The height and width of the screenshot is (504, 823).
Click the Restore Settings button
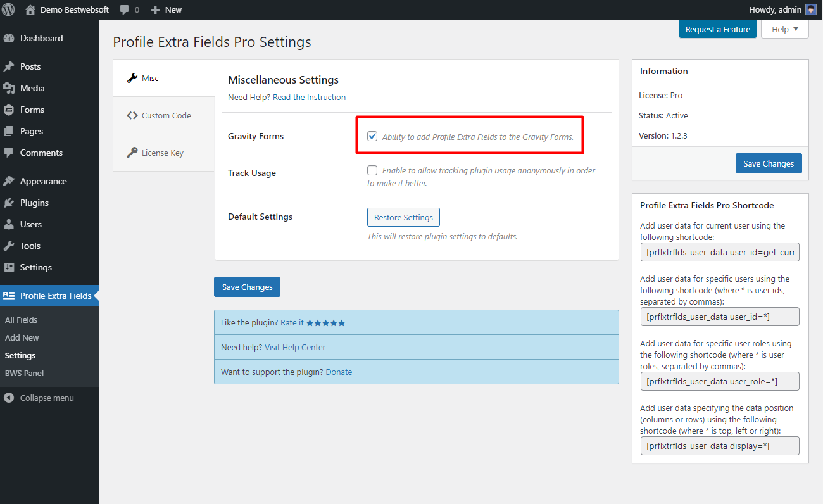403,217
